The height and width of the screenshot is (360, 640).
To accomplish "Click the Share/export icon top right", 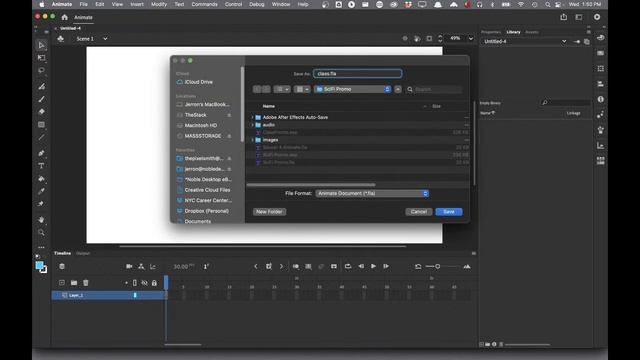I will pyautogui.click(x=564, y=17).
